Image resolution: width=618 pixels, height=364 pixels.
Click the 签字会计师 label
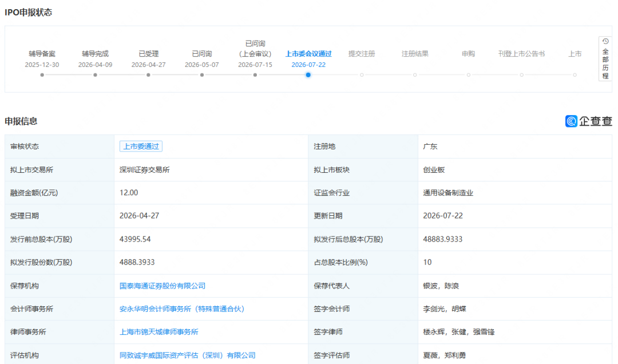(x=331, y=309)
